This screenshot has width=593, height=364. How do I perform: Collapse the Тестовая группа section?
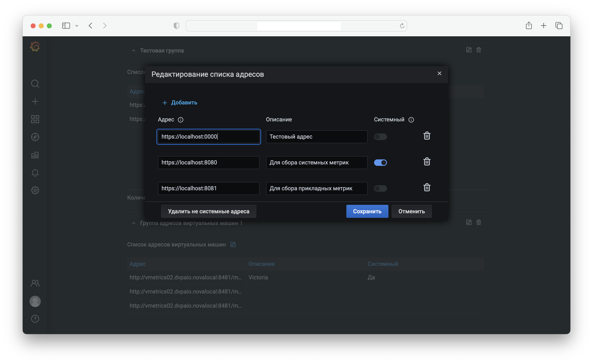(x=134, y=50)
